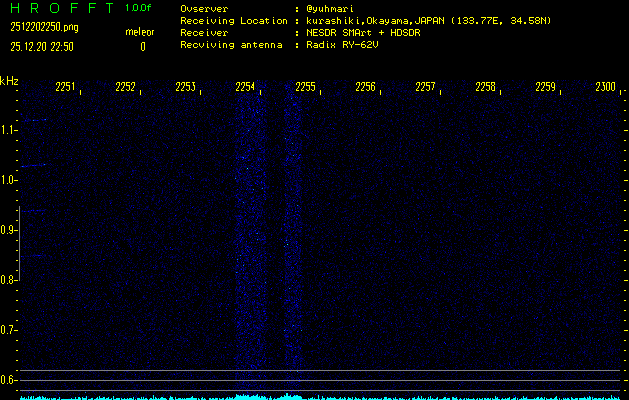Click the meteor count value 0
The image size is (629, 400).
point(142,46)
